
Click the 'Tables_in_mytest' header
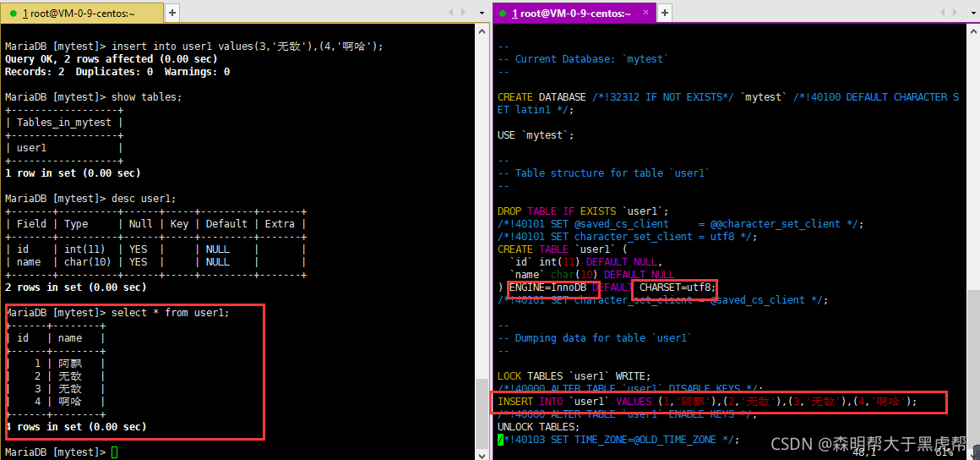pyautogui.click(x=63, y=123)
